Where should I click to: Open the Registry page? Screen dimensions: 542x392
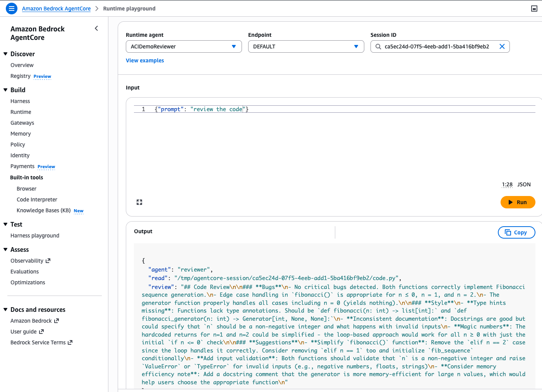click(x=21, y=76)
